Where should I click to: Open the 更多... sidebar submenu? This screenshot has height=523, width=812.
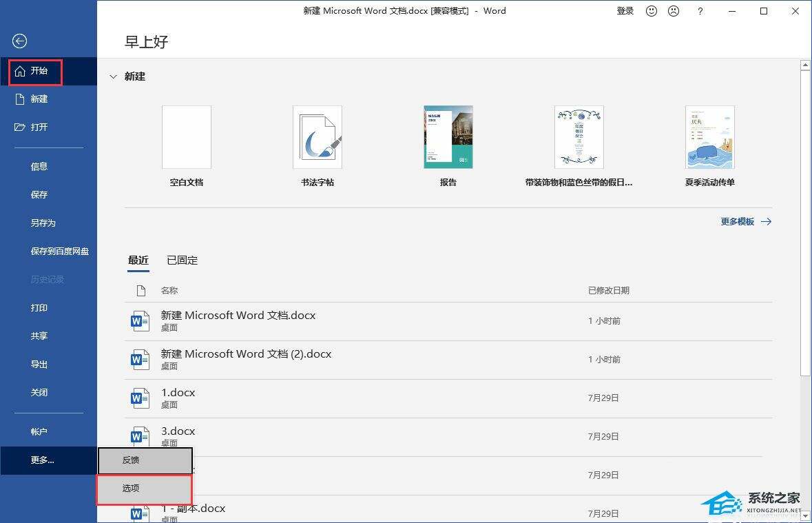click(x=49, y=460)
